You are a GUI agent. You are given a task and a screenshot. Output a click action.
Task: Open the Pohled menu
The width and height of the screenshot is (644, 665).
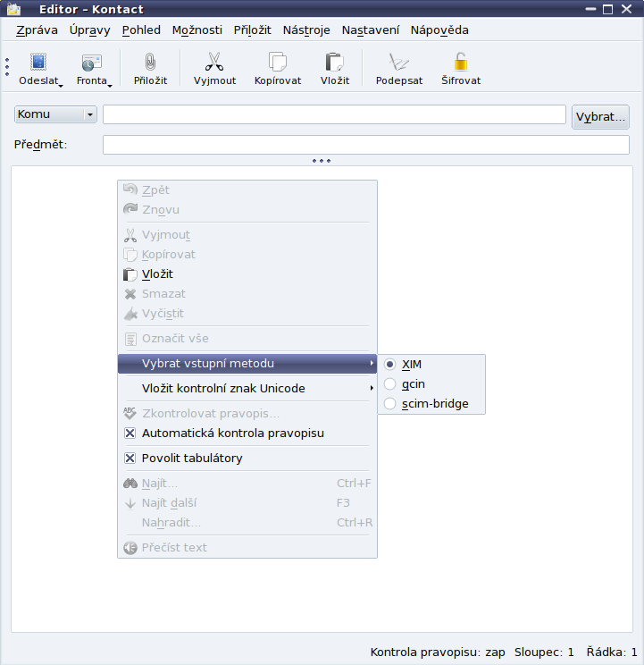pos(141,30)
